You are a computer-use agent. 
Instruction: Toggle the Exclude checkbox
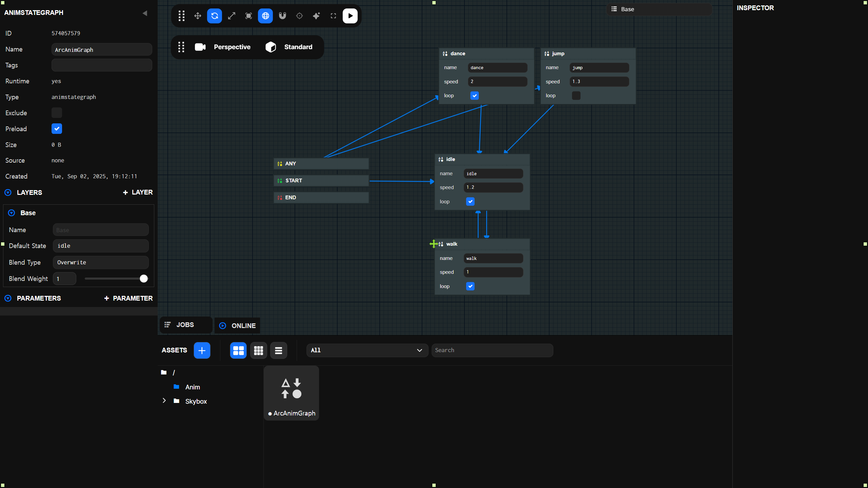(57, 113)
